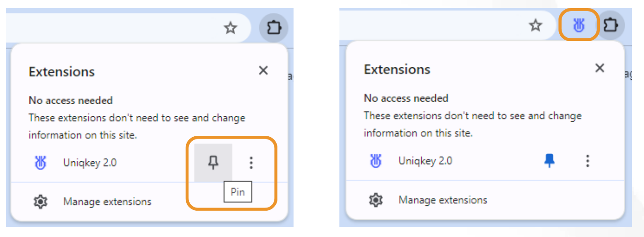Click Uniqkey logo in the row with blue pin
Viewport: 644px width, 237px height.
[376, 161]
